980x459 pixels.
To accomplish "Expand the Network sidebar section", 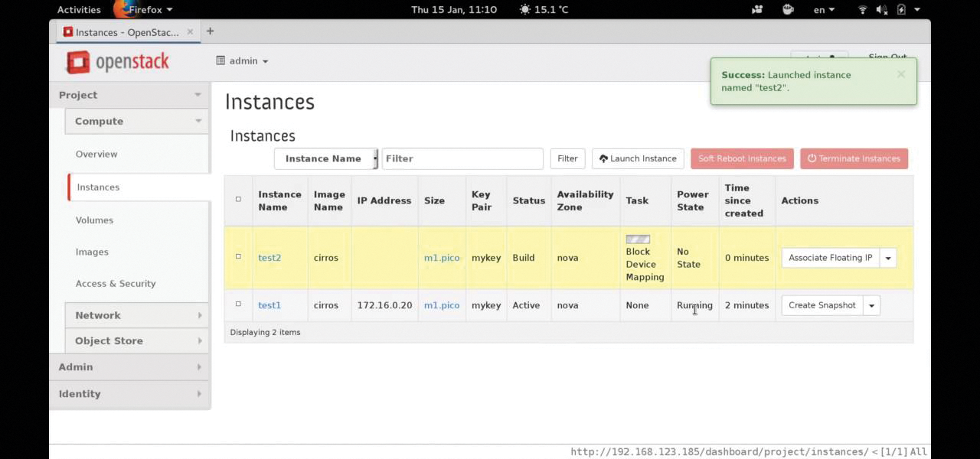I will pos(138,315).
